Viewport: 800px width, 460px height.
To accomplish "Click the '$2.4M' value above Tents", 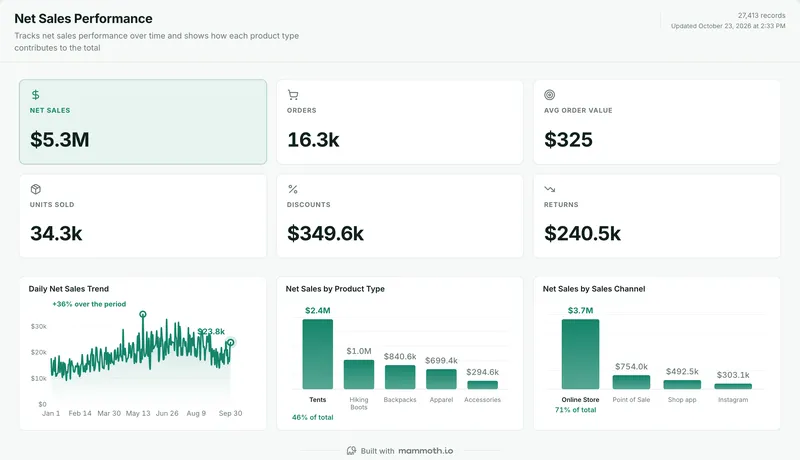I will (317, 310).
